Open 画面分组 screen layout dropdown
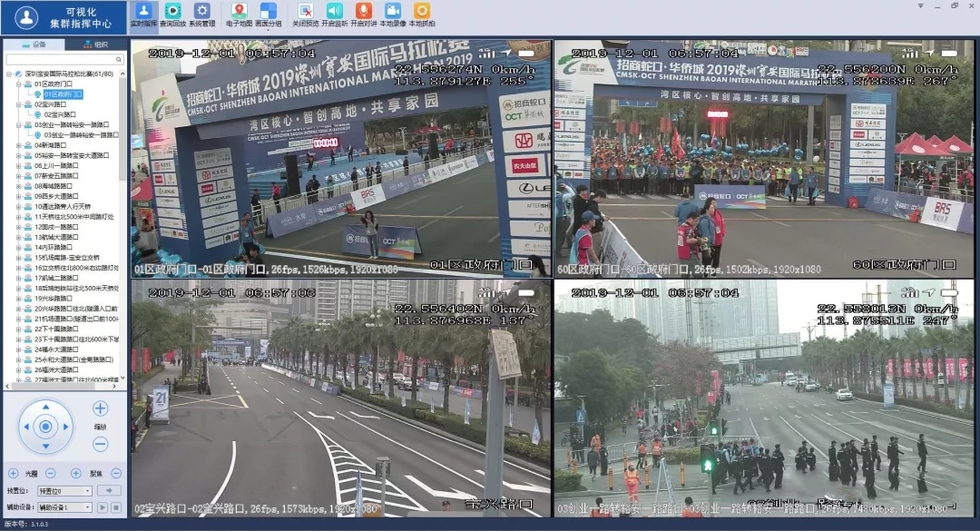980x531 pixels. pos(268,15)
